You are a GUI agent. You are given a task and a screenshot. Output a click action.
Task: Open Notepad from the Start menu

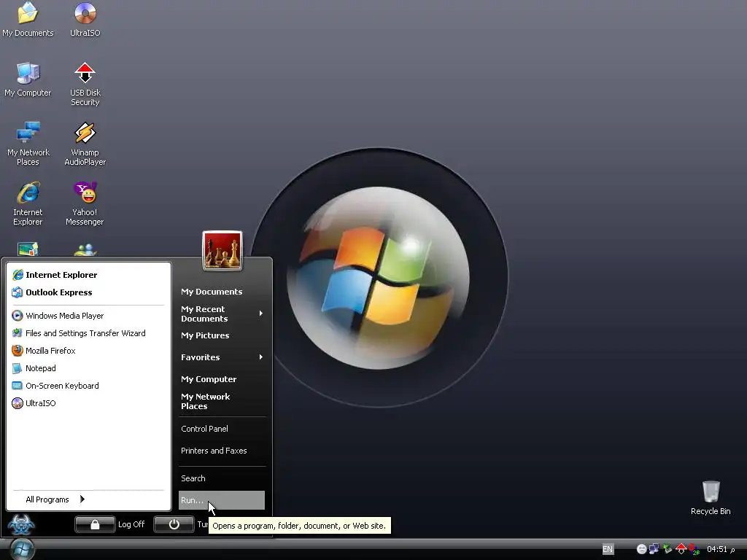34,368
